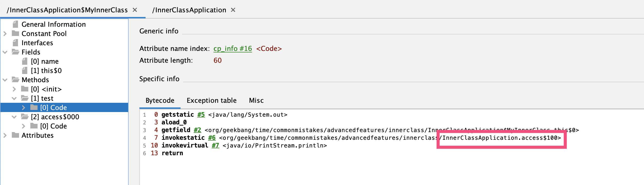Switch to the Exception table tab
The width and height of the screenshot is (644, 185).
point(211,100)
